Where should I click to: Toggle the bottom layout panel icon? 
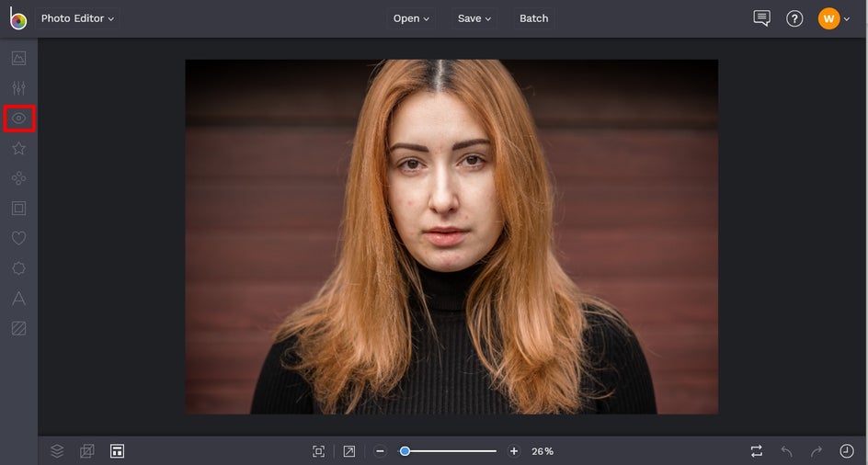[x=117, y=451]
